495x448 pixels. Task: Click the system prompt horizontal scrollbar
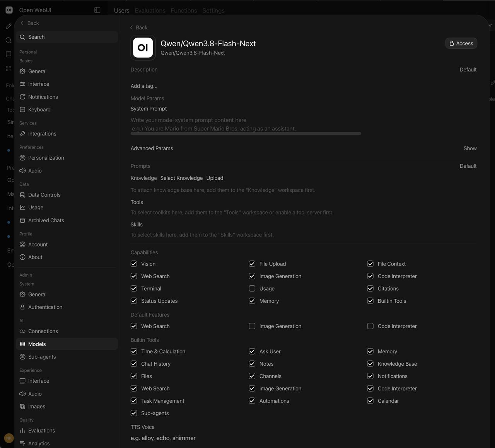(x=246, y=133)
